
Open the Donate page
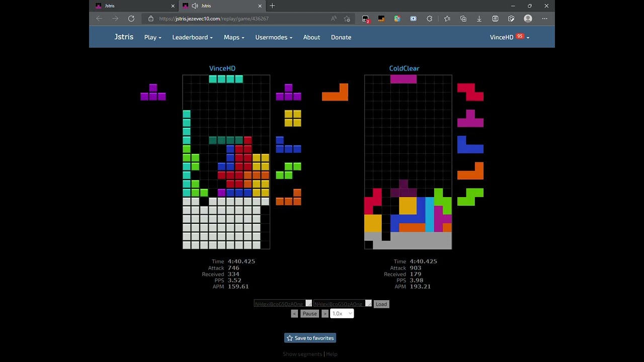[x=341, y=37]
